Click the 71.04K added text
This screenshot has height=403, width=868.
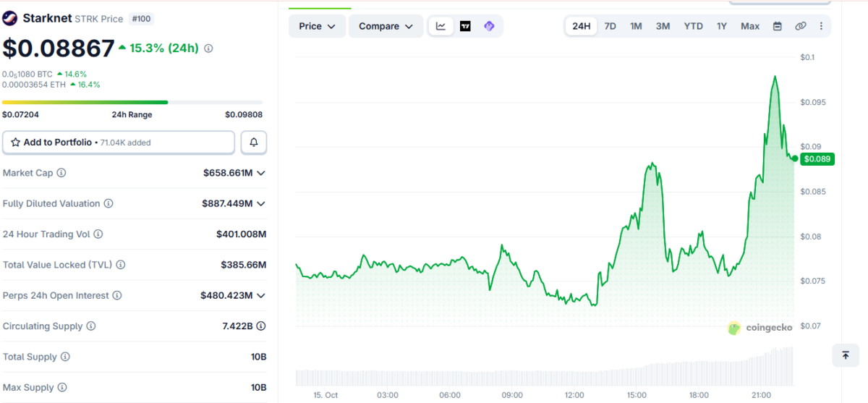(125, 143)
